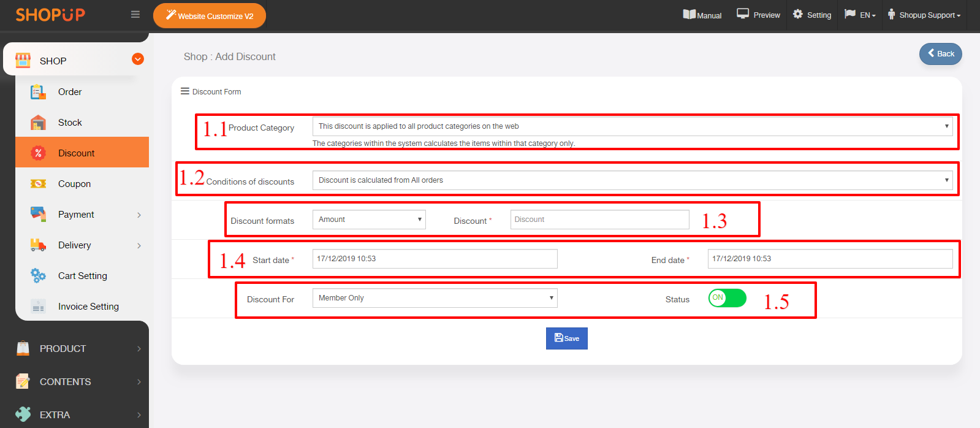
Task: Click the Discount amount input field
Action: (x=600, y=220)
